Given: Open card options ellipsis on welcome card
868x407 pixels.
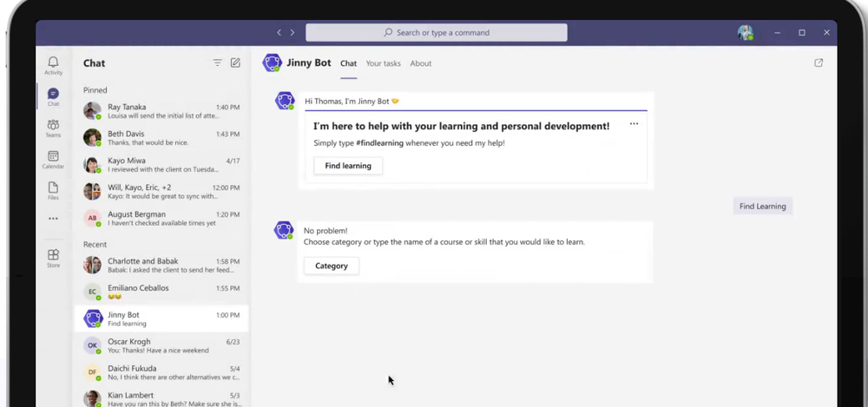Looking at the screenshot, I should tap(634, 124).
